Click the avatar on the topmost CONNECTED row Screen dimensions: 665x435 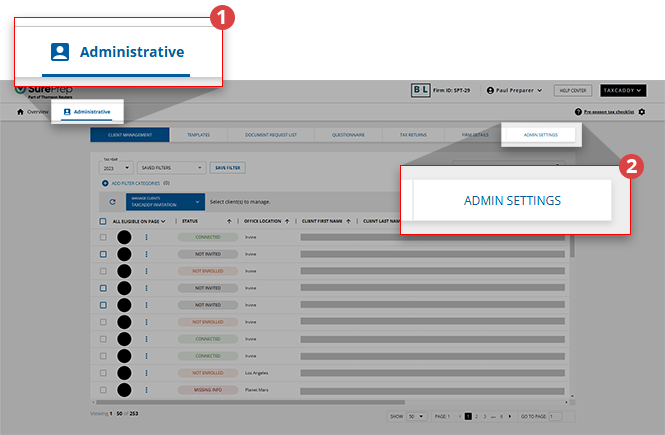click(124, 237)
